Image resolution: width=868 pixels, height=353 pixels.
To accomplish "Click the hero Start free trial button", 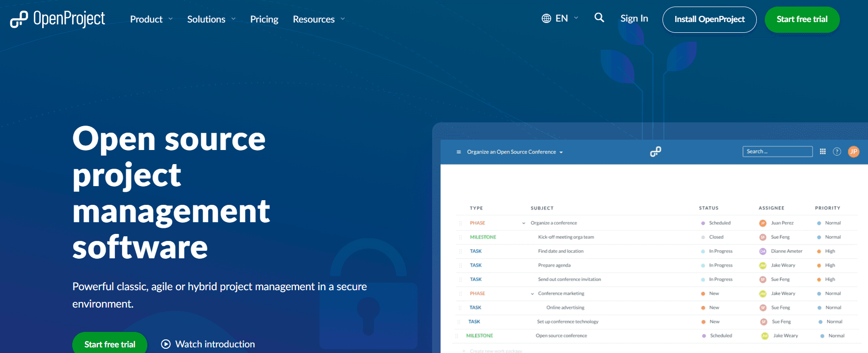I will tap(110, 343).
